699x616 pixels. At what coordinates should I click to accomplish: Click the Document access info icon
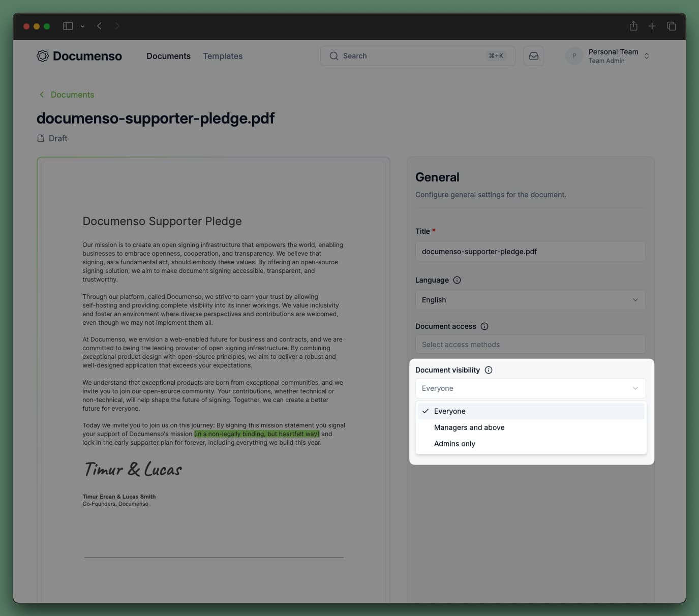click(484, 326)
